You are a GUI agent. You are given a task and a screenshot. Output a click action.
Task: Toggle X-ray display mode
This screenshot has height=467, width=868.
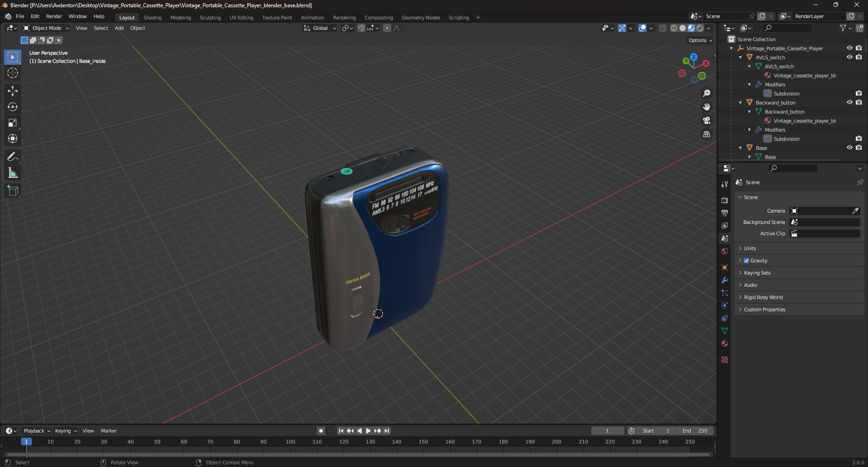click(x=662, y=28)
